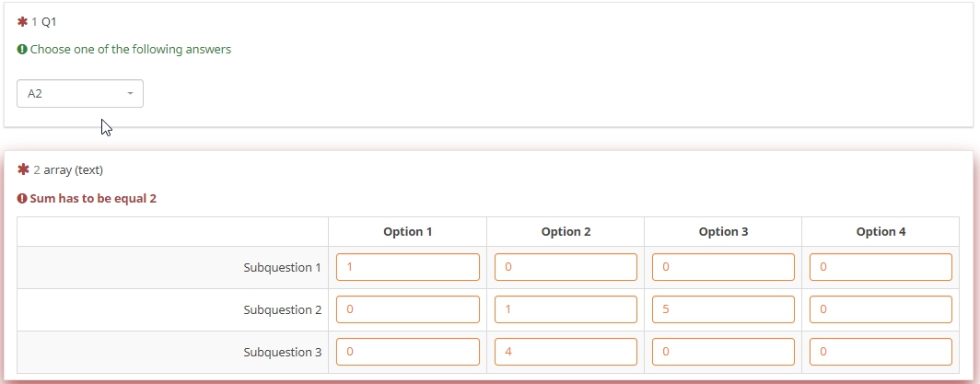Image resolution: width=980 pixels, height=384 pixels.
Task: Focus the Subquestion 2 Option 1 field
Action: (x=408, y=310)
